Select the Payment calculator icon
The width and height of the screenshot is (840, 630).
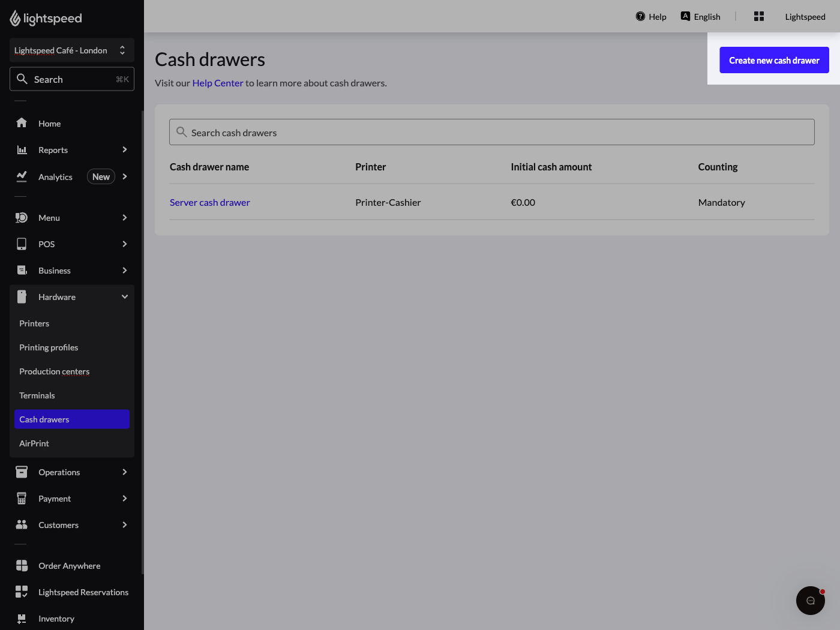[x=22, y=498]
